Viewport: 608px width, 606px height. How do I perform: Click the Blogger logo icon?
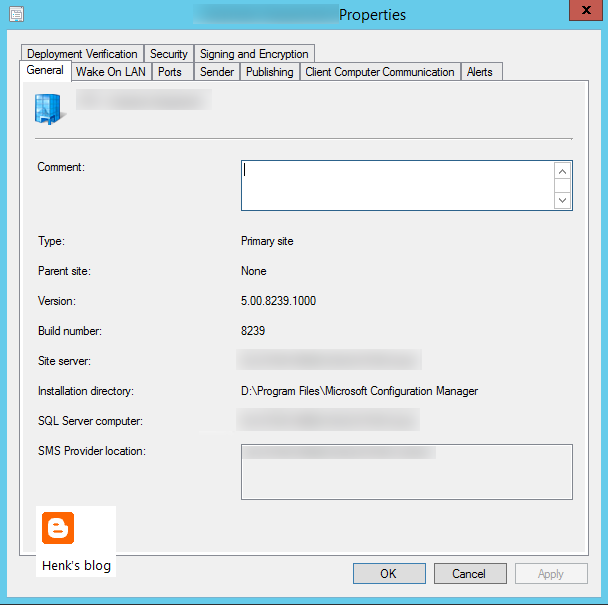pos(58,528)
